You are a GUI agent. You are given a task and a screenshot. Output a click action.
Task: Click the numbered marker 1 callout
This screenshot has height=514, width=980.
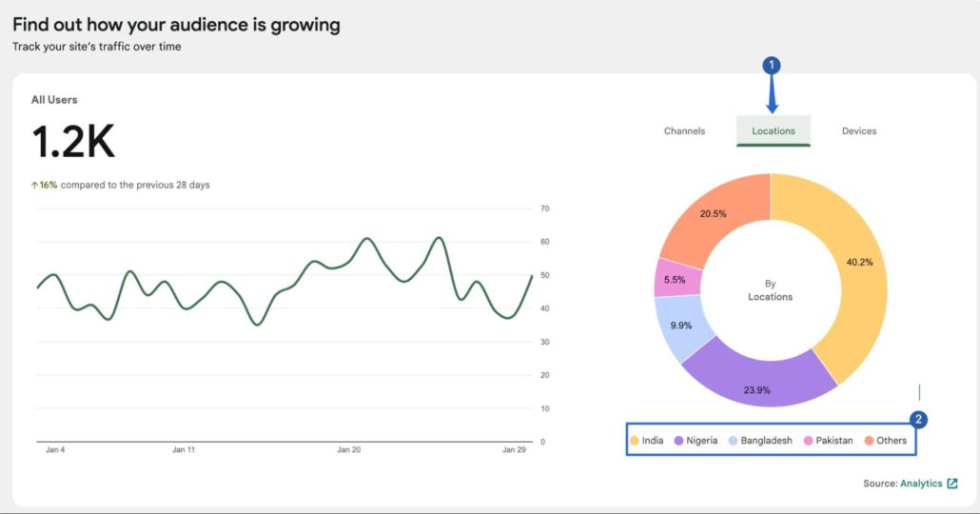(772, 65)
